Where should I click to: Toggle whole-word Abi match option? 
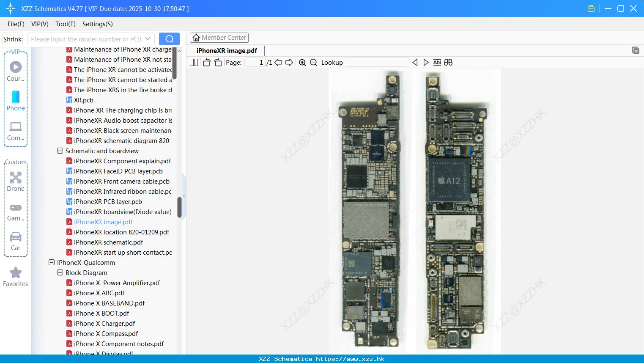point(437,63)
